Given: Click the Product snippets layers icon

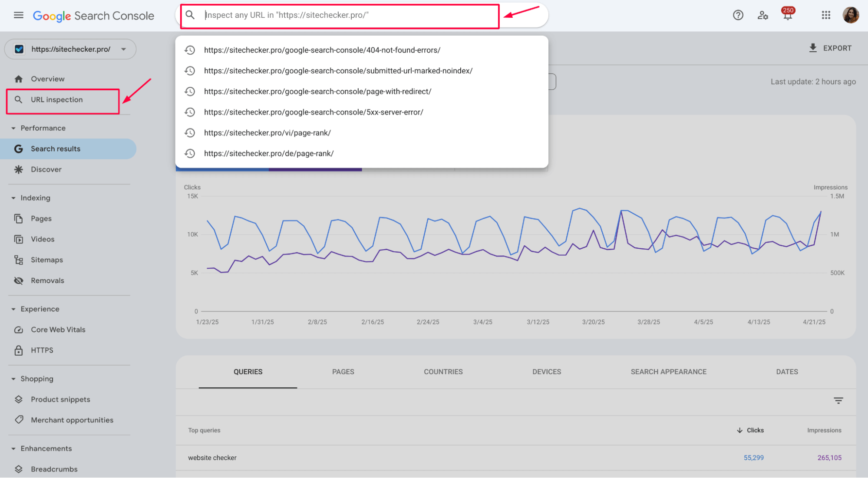Looking at the screenshot, I should coord(18,399).
